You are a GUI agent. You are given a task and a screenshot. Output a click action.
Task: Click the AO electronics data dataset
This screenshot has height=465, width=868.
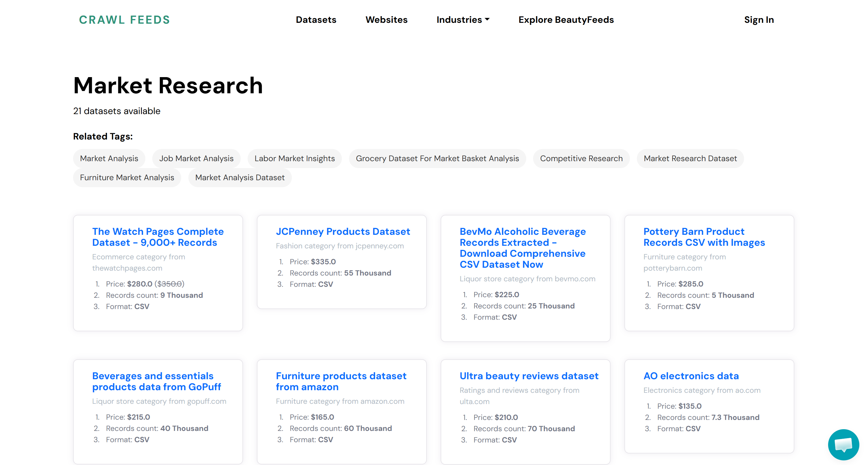point(691,375)
